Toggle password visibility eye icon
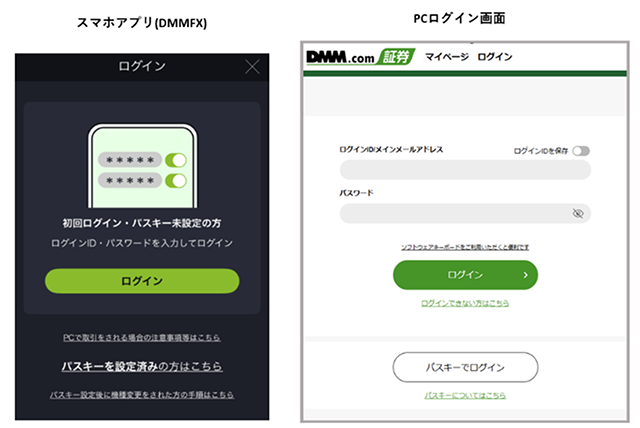Viewport: 640px width, 428px height. pos(577,213)
